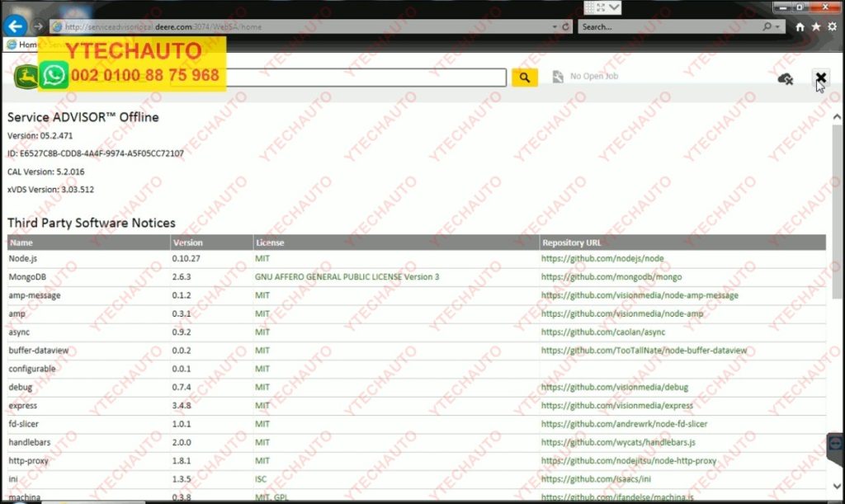Click the magnifier icon in browser search box
The width and height of the screenshot is (845, 504).
(767, 26)
